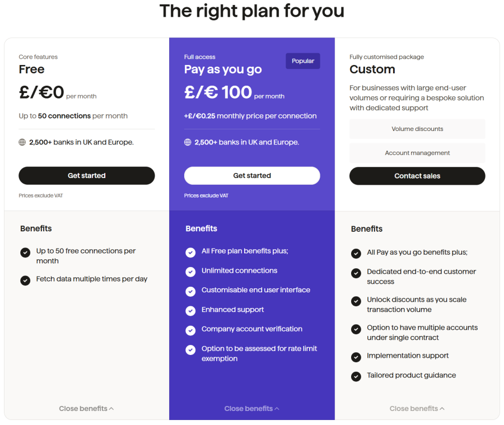This screenshot has height=425, width=504.
Task: Collapse benefits in the Pay as you go plan
Action: [251, 409]
